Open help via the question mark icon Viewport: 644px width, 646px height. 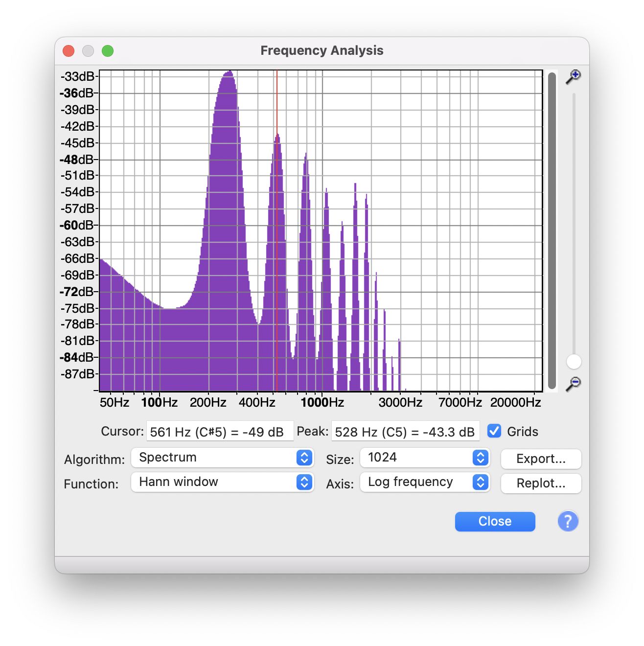(x=568, y=521)
